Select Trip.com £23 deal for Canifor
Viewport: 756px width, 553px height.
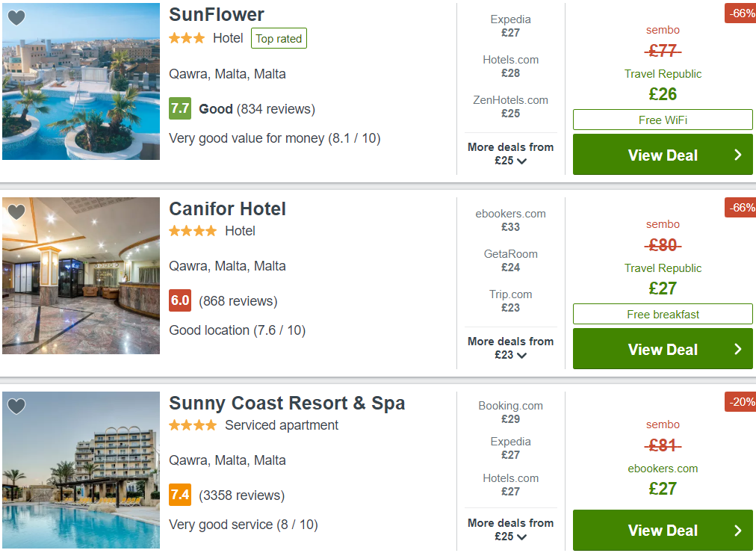(x=510, y=301)
